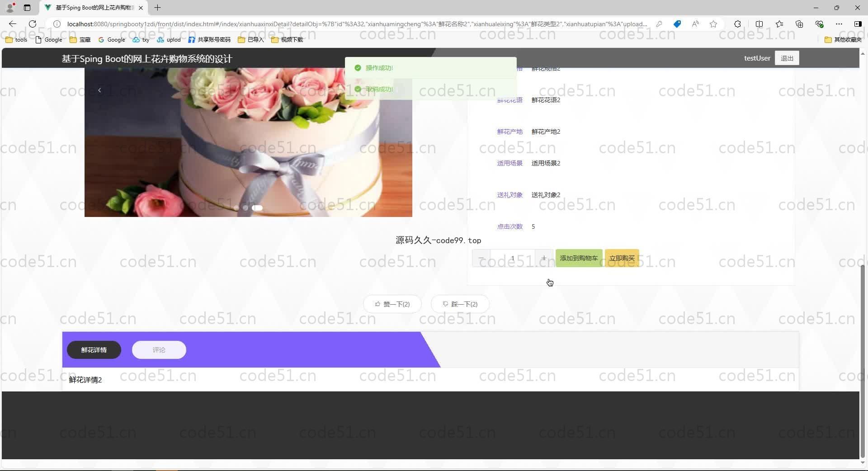Click the 送礼对象2 value text
This screenshot has width=868, height=471.
tap(546, 195)
